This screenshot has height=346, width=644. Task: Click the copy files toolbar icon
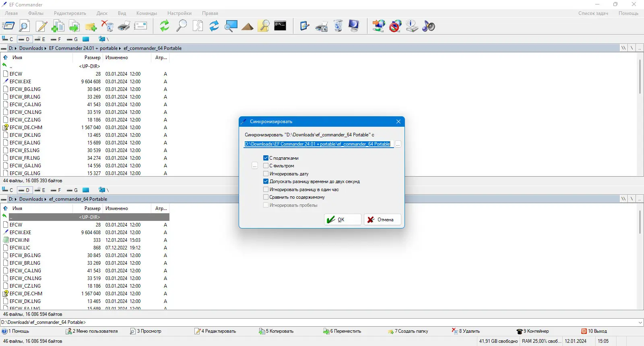tap(58, 26)
